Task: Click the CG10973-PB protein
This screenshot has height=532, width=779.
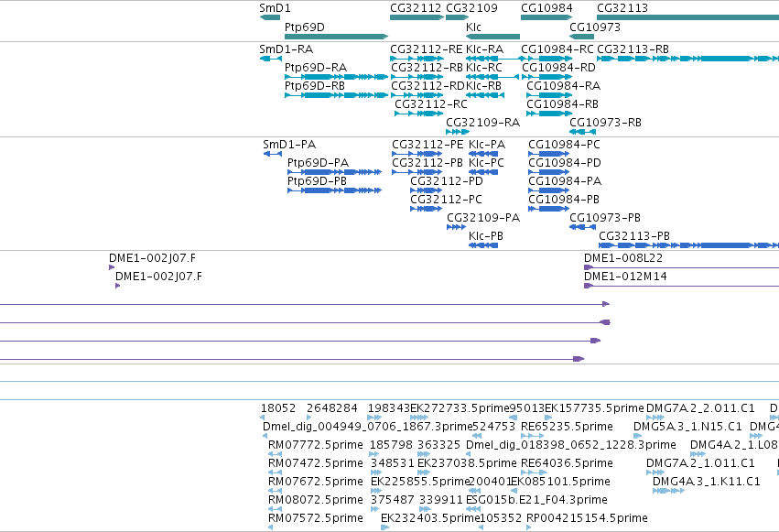Action: click(583, 227)
